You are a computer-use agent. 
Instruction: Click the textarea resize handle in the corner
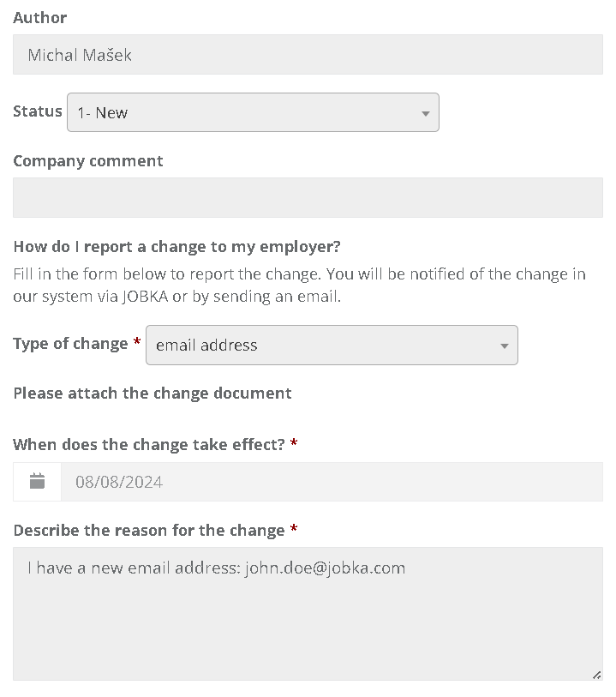[x=597, y=675]
